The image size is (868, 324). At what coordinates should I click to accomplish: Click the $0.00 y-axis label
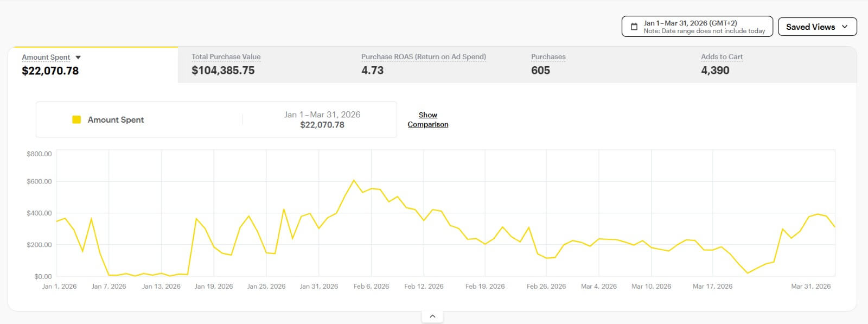[x=43, y=276]
